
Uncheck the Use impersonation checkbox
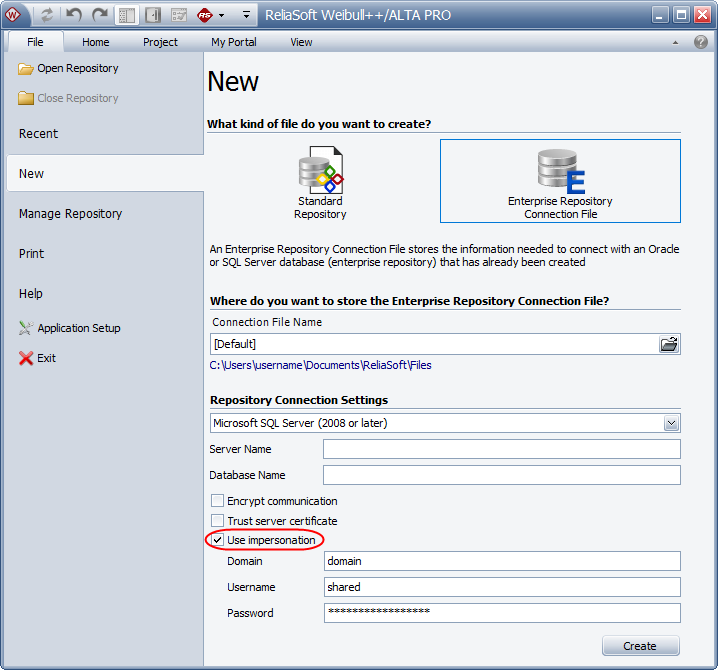click(217, 540)
